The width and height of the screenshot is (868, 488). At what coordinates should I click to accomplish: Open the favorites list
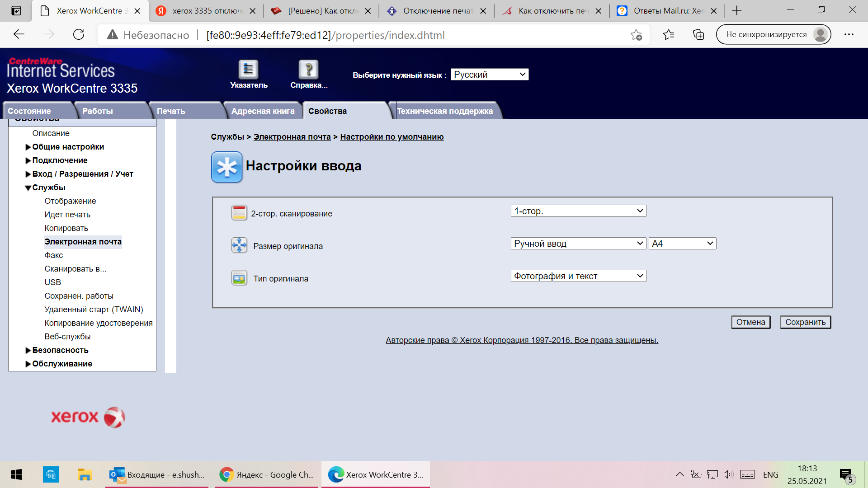(669, 35)
